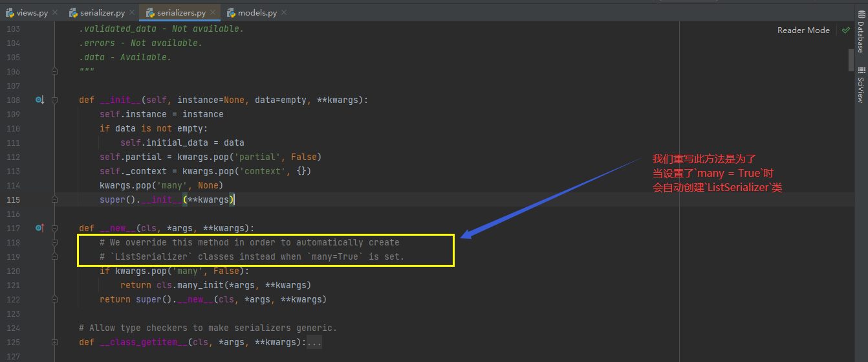Open the SciView tool window

pos(861,84)
